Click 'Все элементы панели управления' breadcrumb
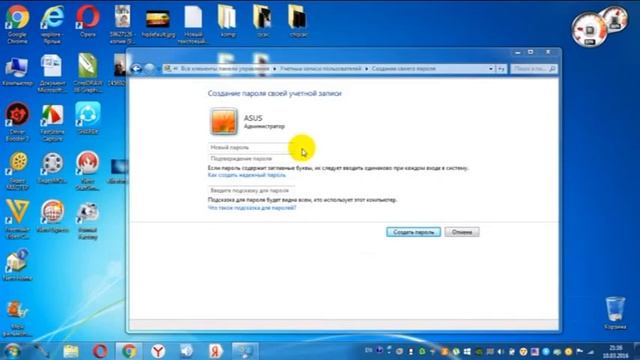This screenshot has height=360, width=640. [225, 69]
